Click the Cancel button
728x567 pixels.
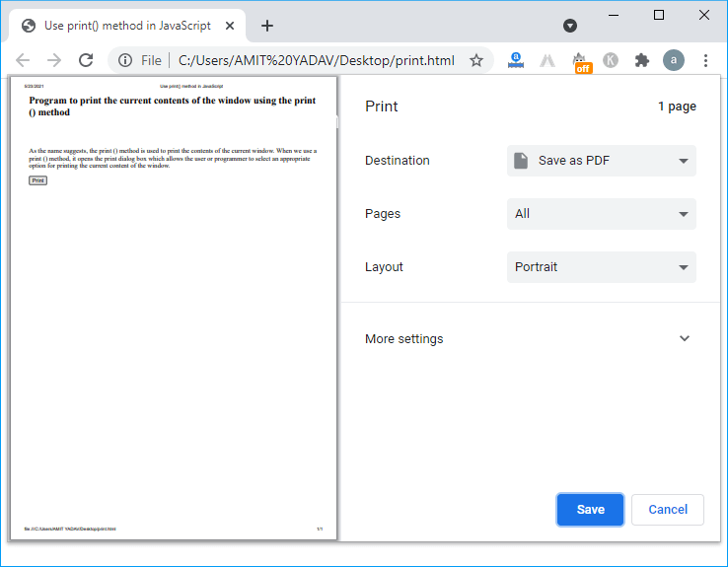[668, 510]
